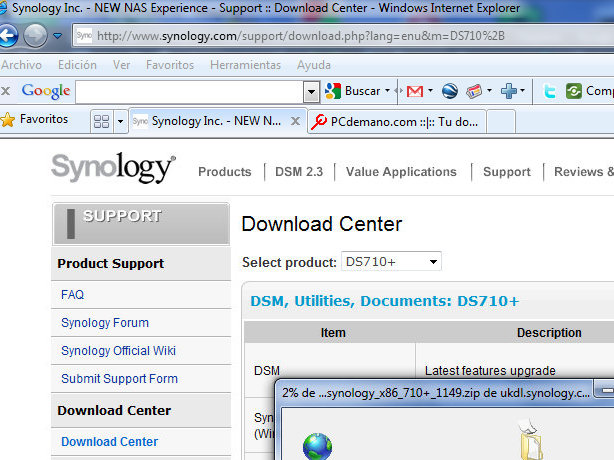This screenshot has width=614, height=460.
Task: Click the Product Support sidebar heading
Action: (x=110, y=263)
